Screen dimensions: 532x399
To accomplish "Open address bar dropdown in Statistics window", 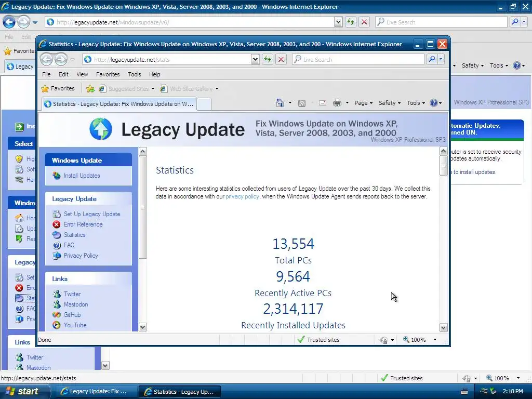I will click(x=255, y=59).
